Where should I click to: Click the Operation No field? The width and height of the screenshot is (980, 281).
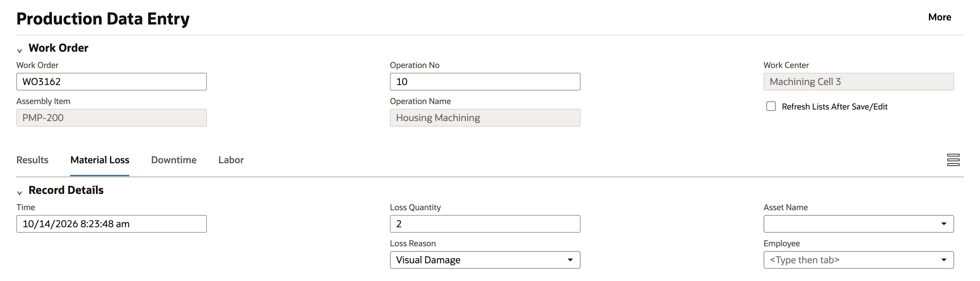click(x=485, y=82)
